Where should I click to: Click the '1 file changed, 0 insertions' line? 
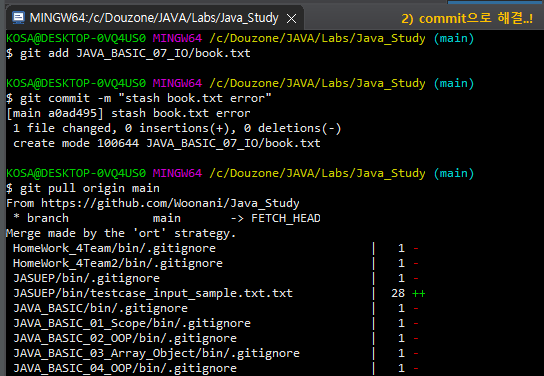point(177,128)
